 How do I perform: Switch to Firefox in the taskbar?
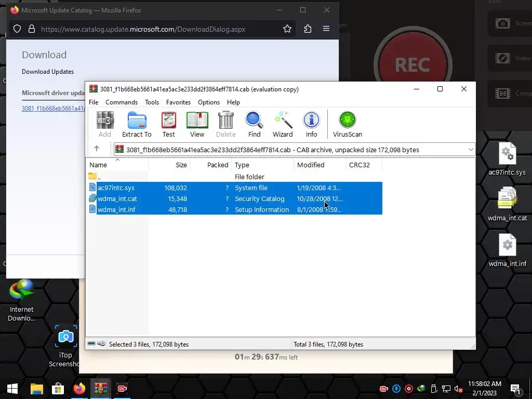[x=79, y=389]
